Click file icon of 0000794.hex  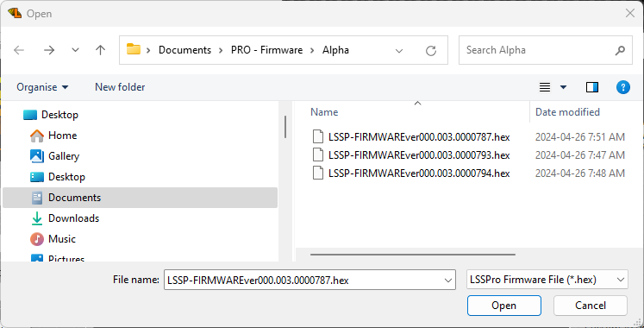point(318,173)
